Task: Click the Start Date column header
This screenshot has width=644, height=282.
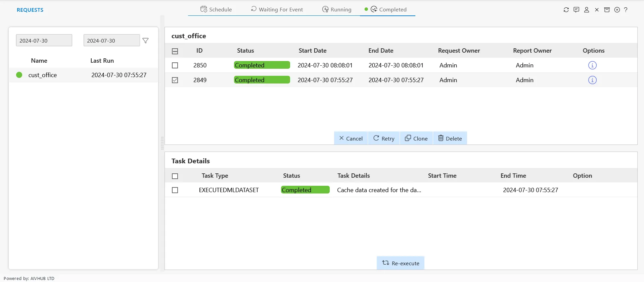Action: (313, 51)
